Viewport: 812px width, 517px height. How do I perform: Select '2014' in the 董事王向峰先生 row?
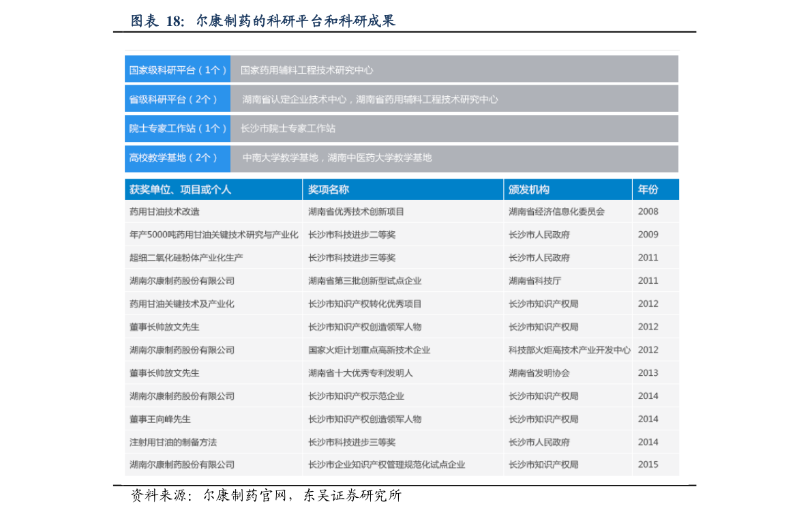(x=648, y=419)
